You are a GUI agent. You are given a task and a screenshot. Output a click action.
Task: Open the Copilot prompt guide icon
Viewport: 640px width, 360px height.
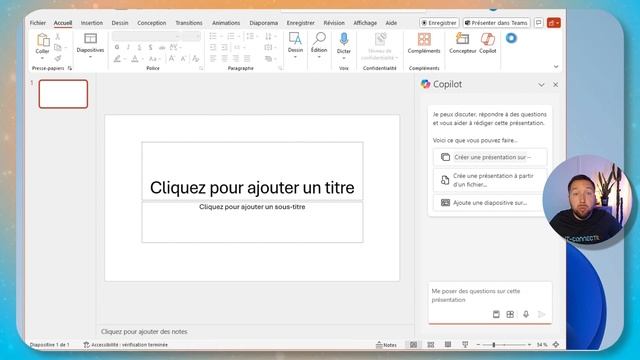(496, 314)
